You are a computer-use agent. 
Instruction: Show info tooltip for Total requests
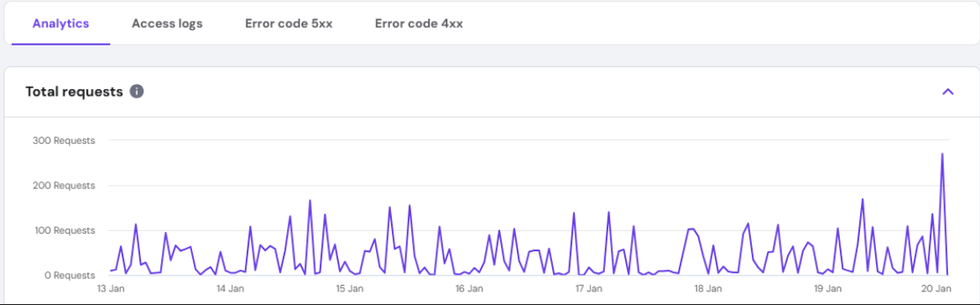(x=137, y=92)
